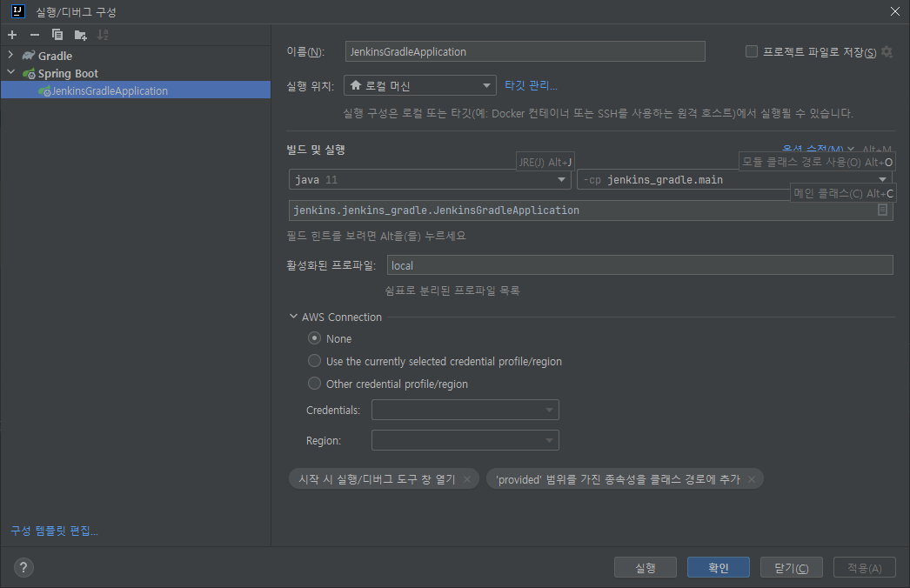Select JenkinsGradleApplication in the configuration tree
Viewport: 910px width, 588px height.
136,90
